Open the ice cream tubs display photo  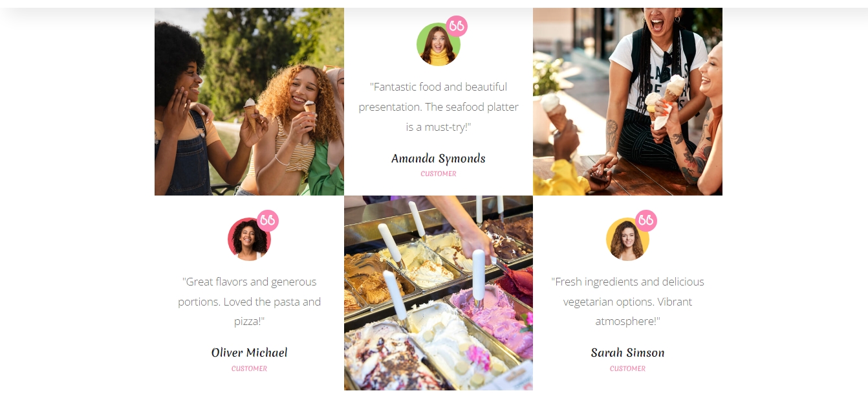[439, 293]
